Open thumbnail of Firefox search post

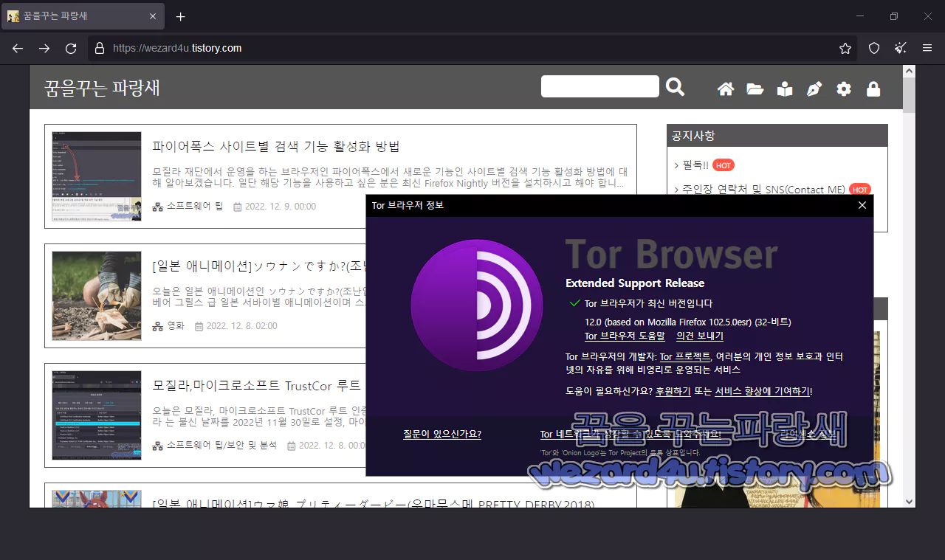(x=97, y=176)
